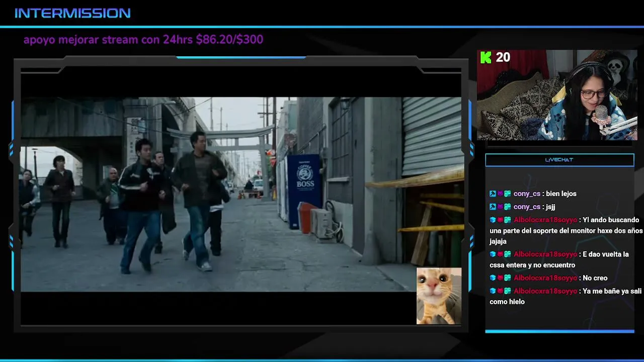The height and width of the screenshot is (362, 644).
Task: Click the orange cat image overlay
Action: coord(439,296)
